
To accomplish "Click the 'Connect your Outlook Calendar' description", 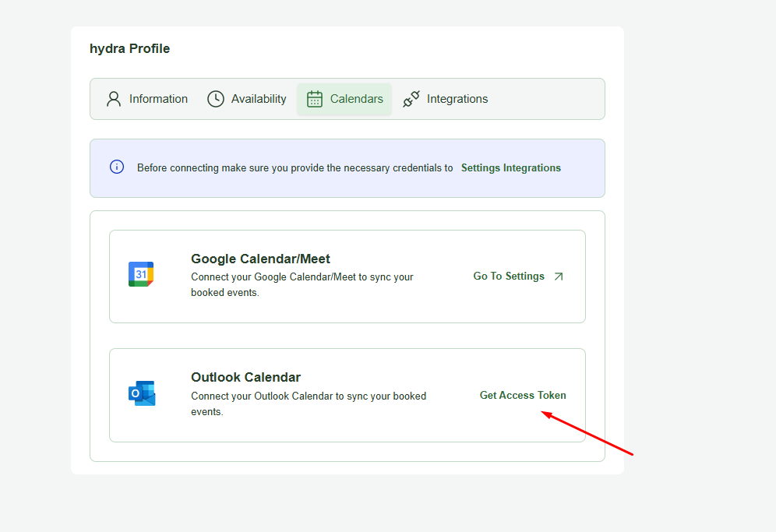I will click(309, 403).
